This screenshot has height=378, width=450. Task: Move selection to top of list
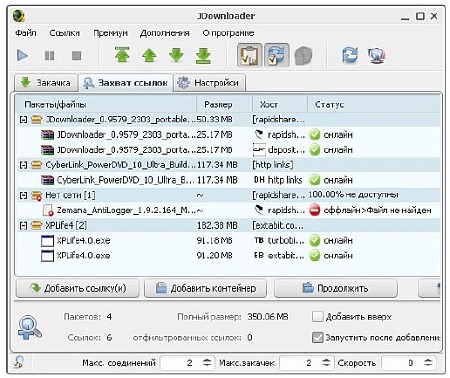122,55
